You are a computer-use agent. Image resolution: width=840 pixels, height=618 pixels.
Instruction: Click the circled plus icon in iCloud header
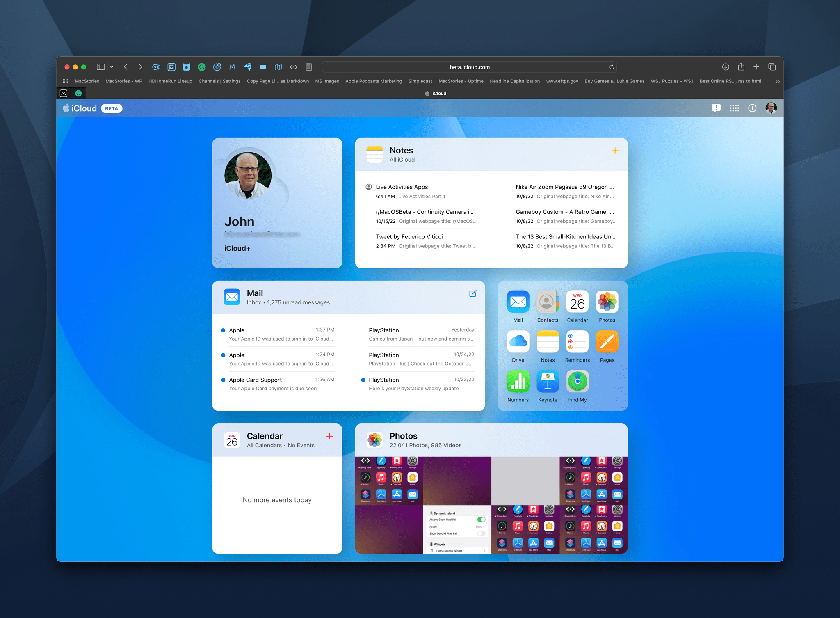752,108
